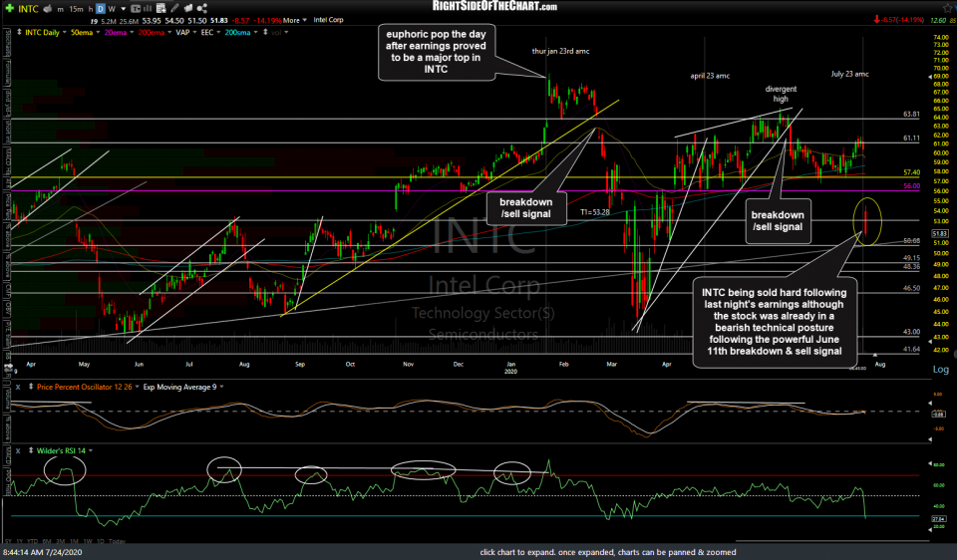
Task: Click the Intel Corp company name
Action: 328,20
